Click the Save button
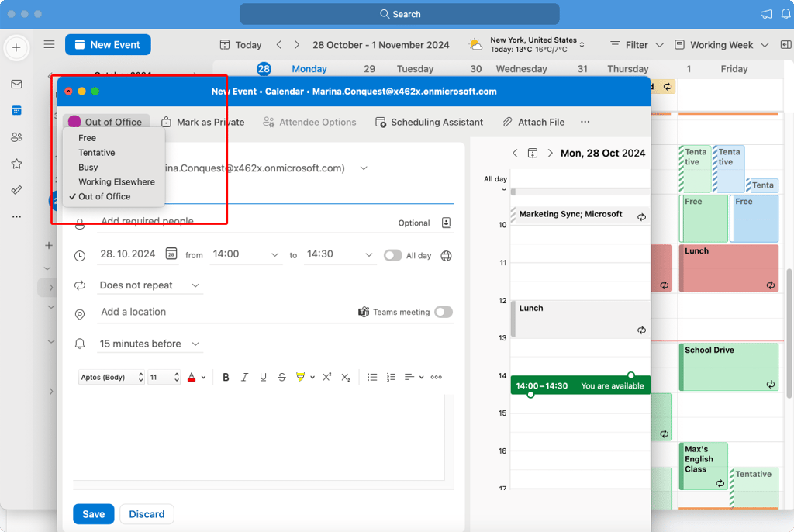This screenshot has height=532, width=794. pyautogui.click(x=94, y=514)
